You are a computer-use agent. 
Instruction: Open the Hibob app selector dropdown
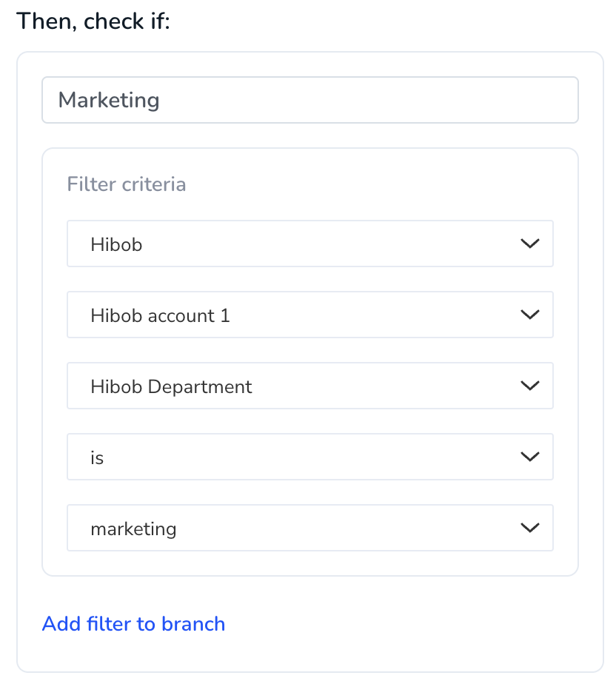coord(309,244)
